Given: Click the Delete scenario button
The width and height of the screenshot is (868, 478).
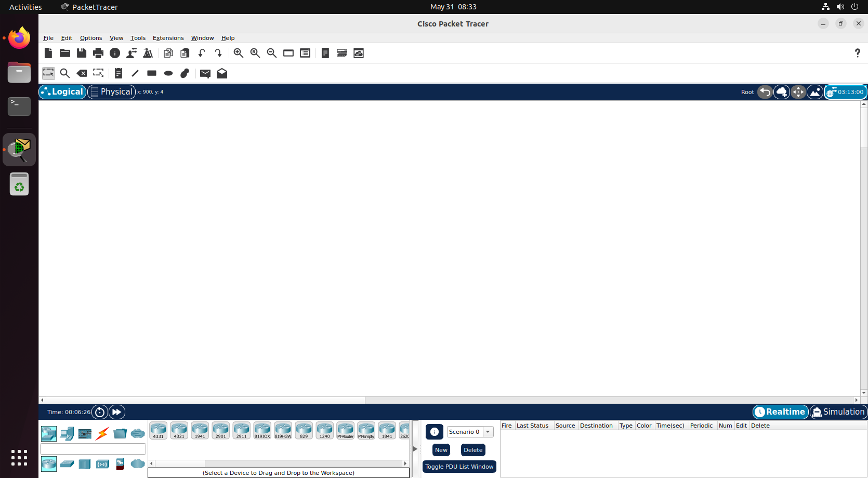Looking at the screenshot, I should tap(473, 450).
